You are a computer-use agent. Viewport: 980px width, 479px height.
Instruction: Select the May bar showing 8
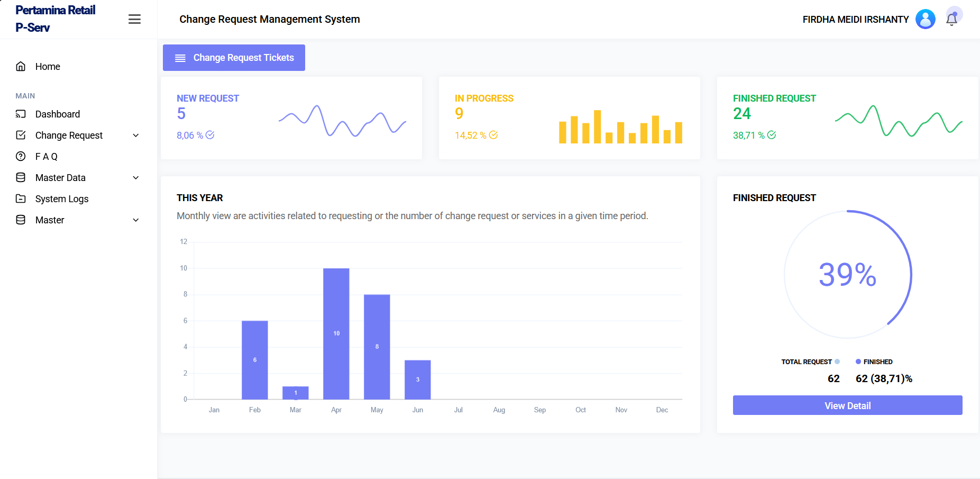(x=377, y=347)
